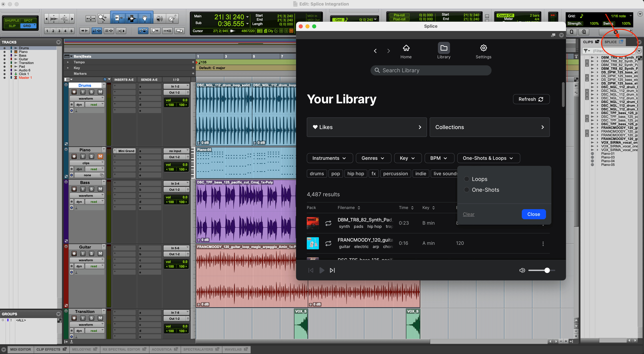Click the Splice search magnifier icon

(377, 70)
